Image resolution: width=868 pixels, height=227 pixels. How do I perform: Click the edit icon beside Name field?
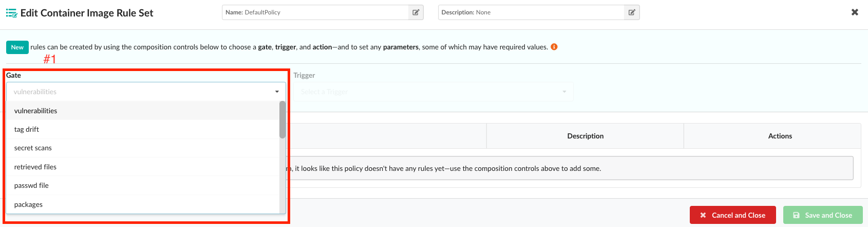click(x=416, y=12)
